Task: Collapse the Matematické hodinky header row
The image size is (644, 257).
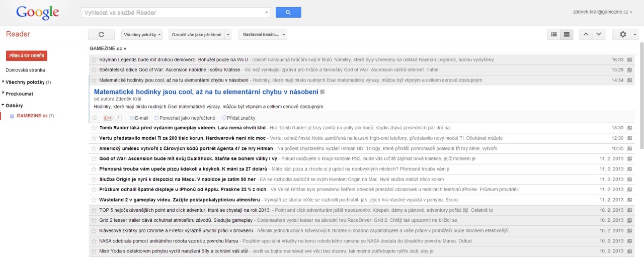Action: click(x=361, y=80)
